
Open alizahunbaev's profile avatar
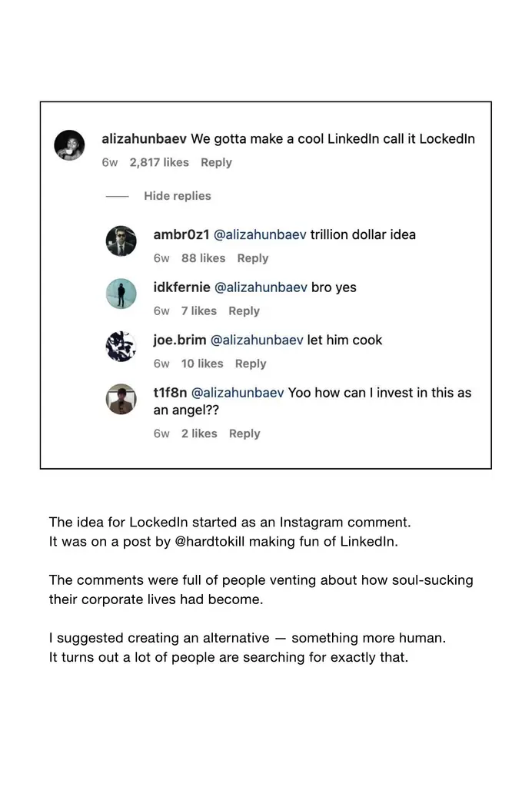point(69,145)
